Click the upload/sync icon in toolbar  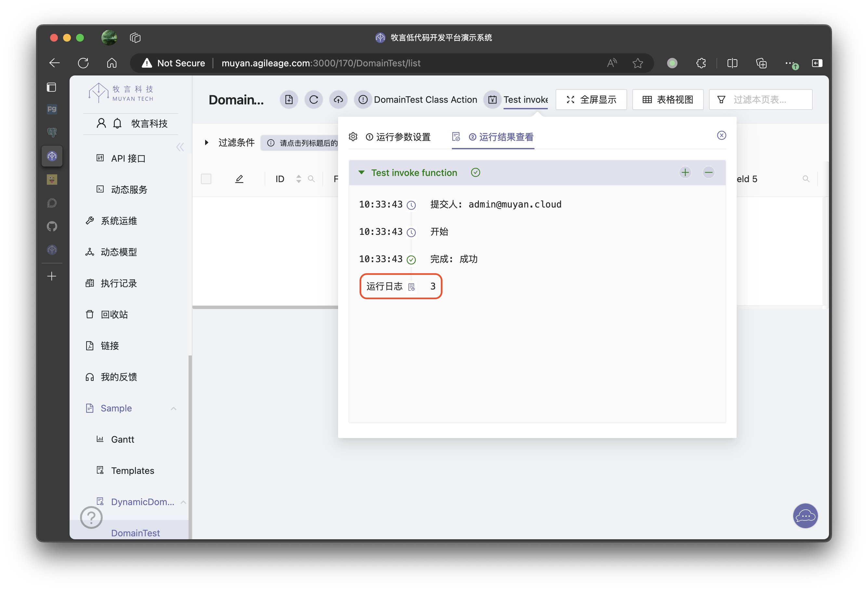point(338,100)
